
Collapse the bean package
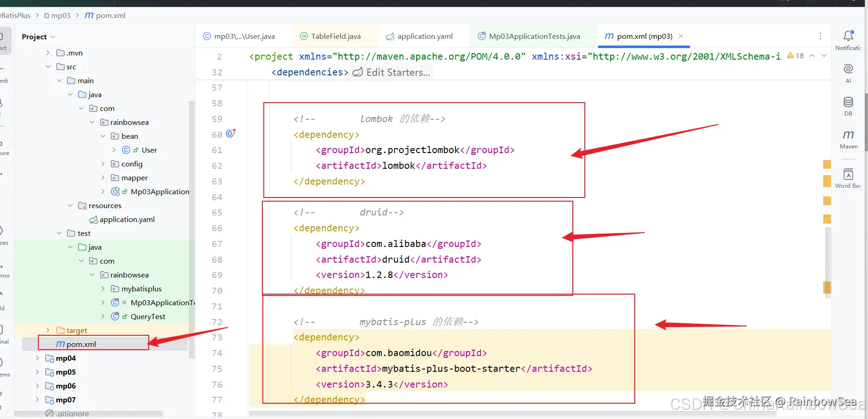pyautogui.click(x=103, y=136)
